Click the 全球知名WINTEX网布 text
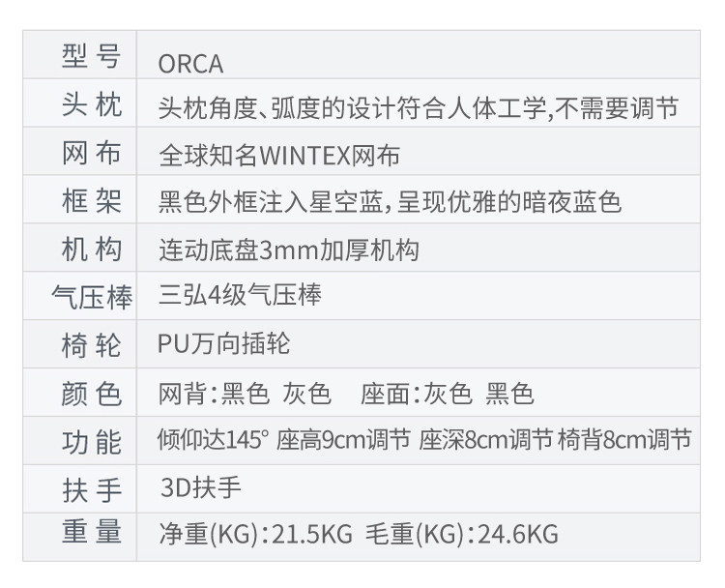This screenshot has width=725, height=588. (x=279, y=155)
